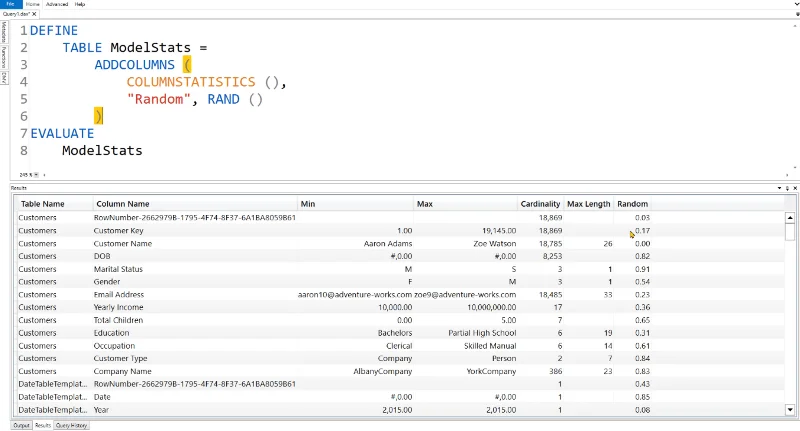Select the YorkCompany cell
The image size is (800, 431).
(x=491, y=371)
